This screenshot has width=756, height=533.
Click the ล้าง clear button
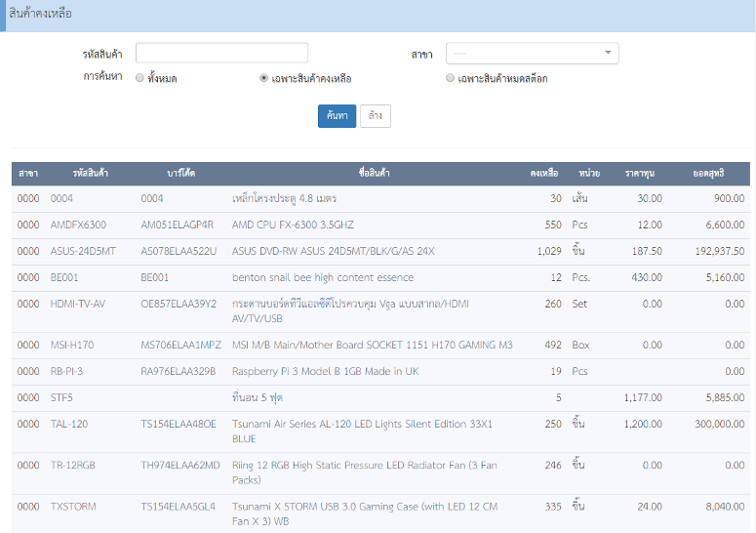pos(376,116)
